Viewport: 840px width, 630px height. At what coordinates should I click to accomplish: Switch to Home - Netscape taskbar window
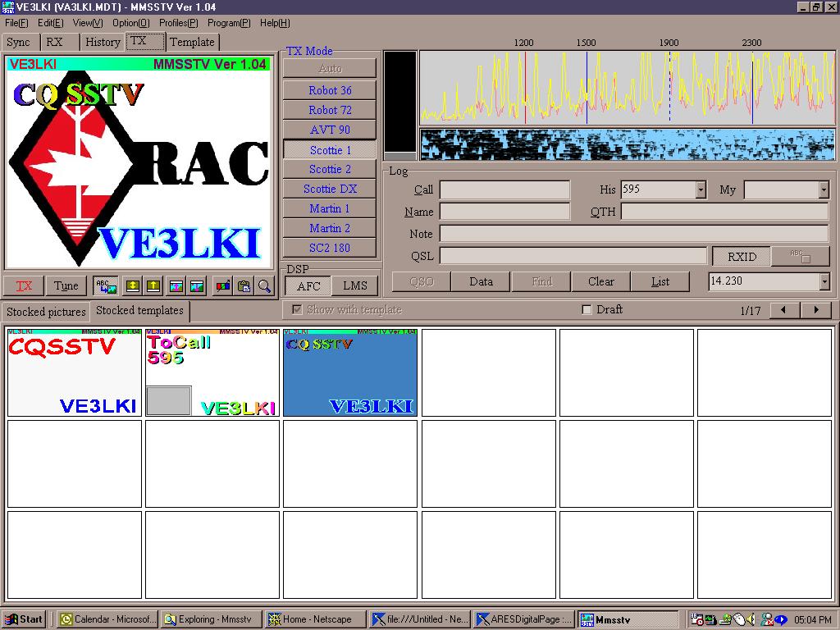316,619
